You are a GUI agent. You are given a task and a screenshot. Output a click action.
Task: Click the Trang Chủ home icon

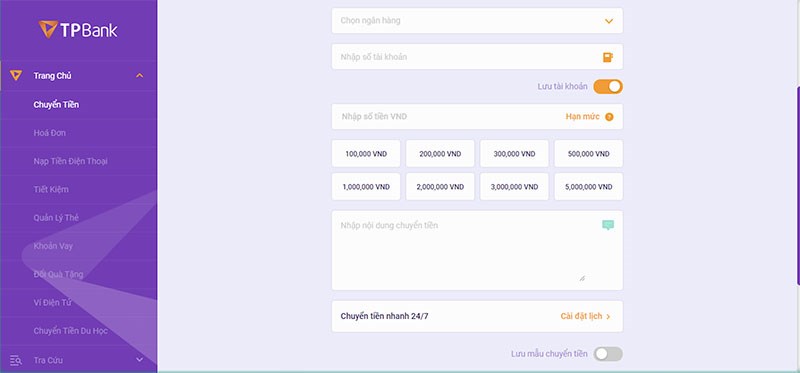(x=16, y=76)
